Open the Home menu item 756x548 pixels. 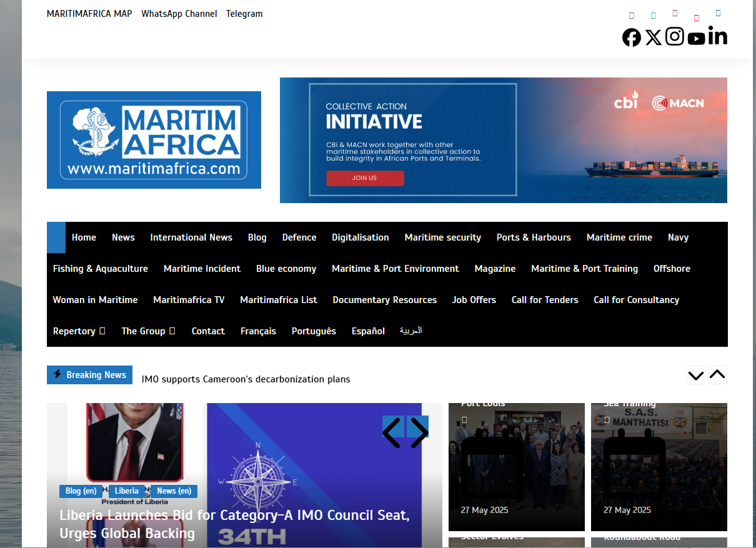click(x=84, y=237)
